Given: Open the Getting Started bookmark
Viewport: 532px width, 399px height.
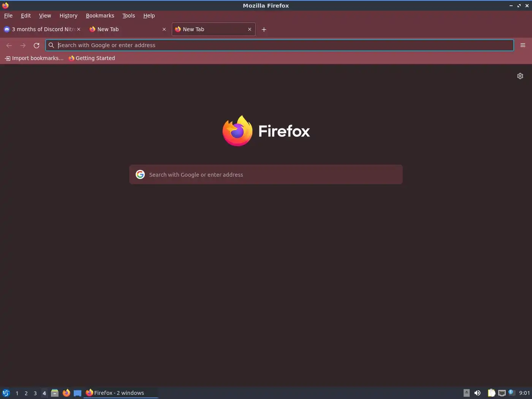Looking at the screenshot, I should [x=92, y=58].
